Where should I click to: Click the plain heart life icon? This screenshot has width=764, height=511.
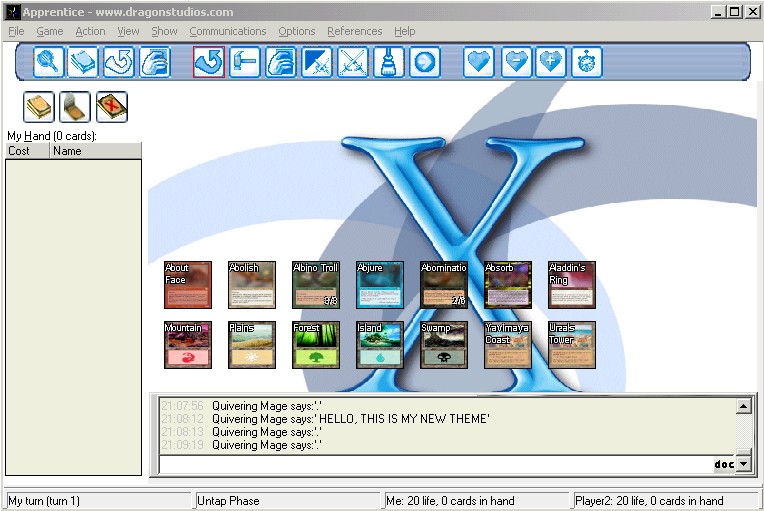479,62
